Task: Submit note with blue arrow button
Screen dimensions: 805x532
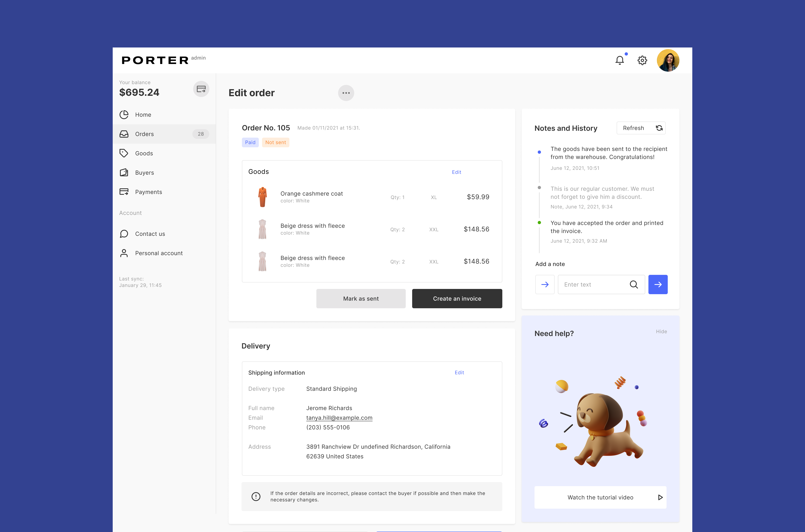Action: coord(658,284)
